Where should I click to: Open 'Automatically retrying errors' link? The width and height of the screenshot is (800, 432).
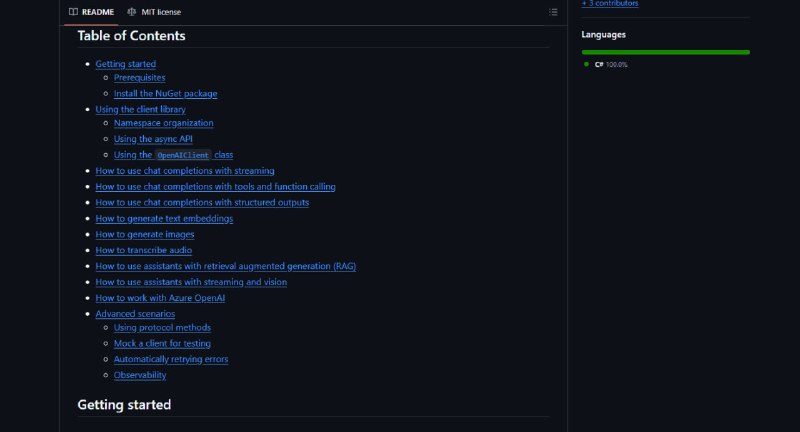(x=171, y=359)
